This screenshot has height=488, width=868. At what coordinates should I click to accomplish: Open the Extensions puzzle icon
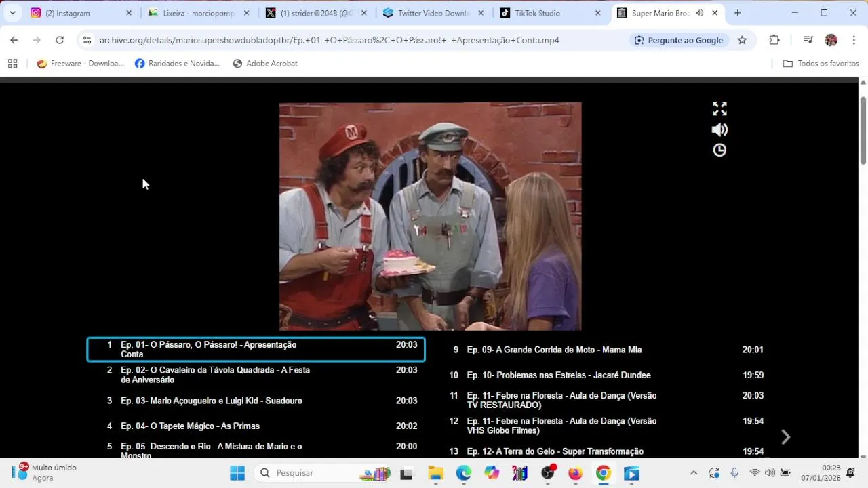click(x=774, y=40)
